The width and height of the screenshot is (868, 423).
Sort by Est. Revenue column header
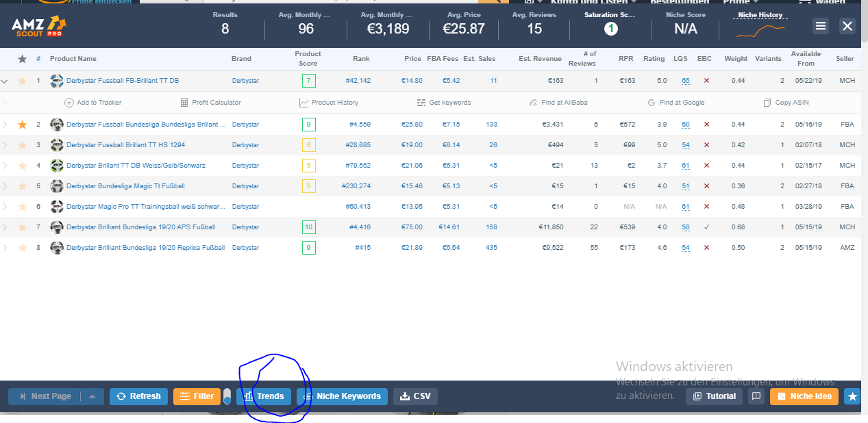tap(541, 59)
